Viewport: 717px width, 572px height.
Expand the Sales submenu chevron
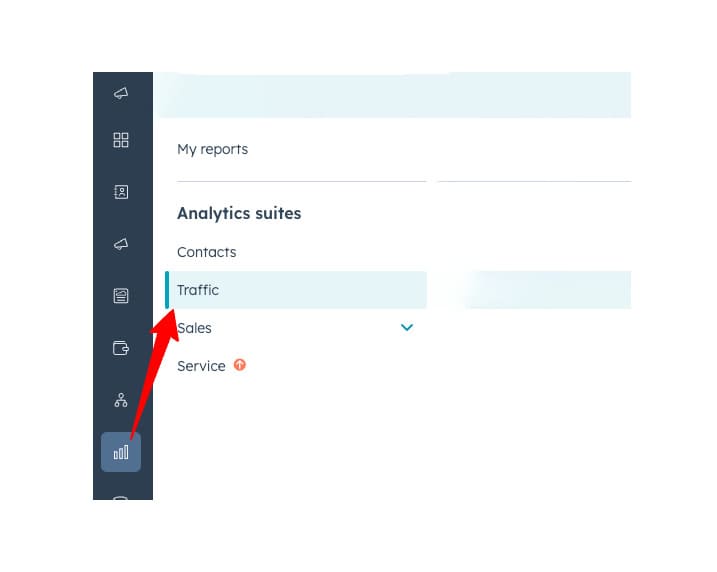click(x=407, y=327)
